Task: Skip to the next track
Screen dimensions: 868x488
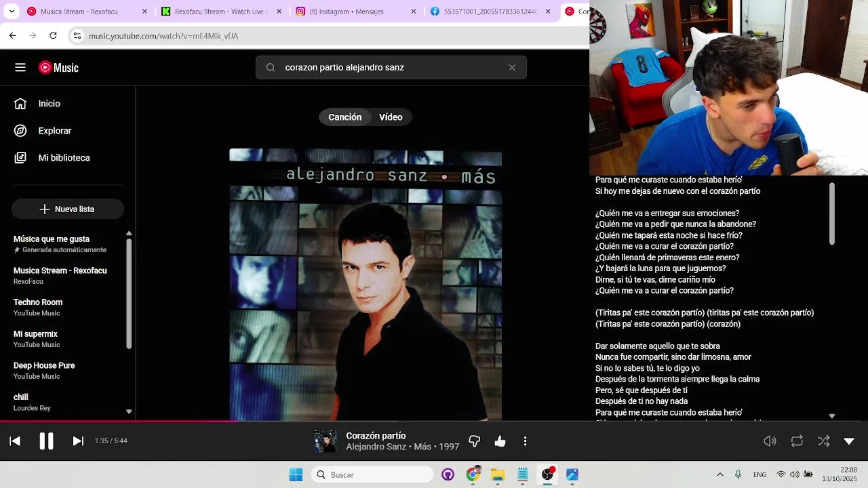Action: tap(78, 441)
